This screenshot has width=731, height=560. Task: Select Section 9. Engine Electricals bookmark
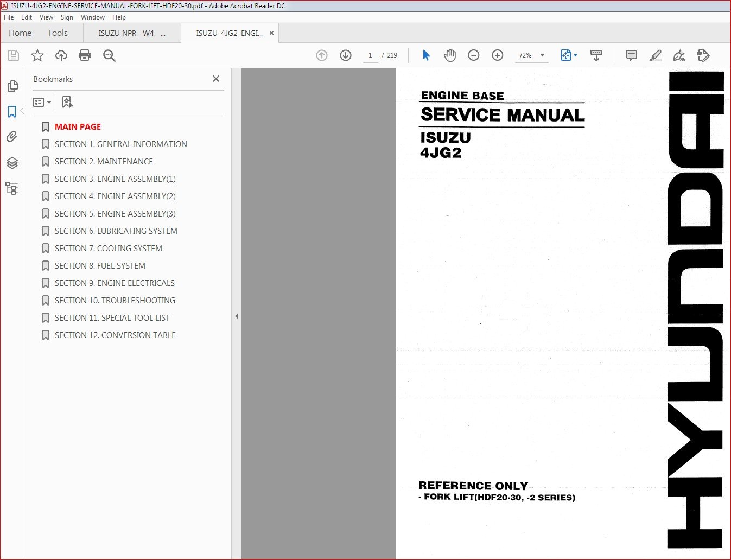115,283
